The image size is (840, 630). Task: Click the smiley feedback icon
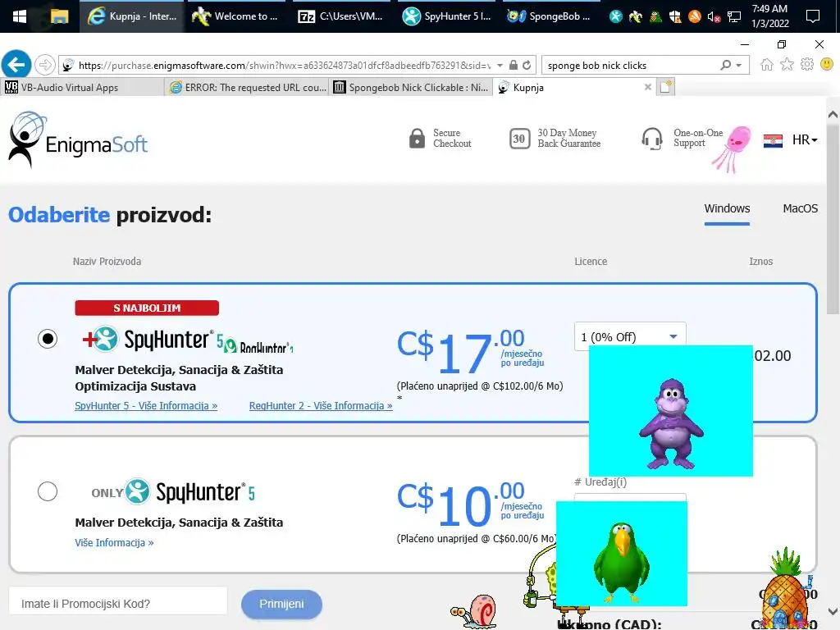(827, 65)
